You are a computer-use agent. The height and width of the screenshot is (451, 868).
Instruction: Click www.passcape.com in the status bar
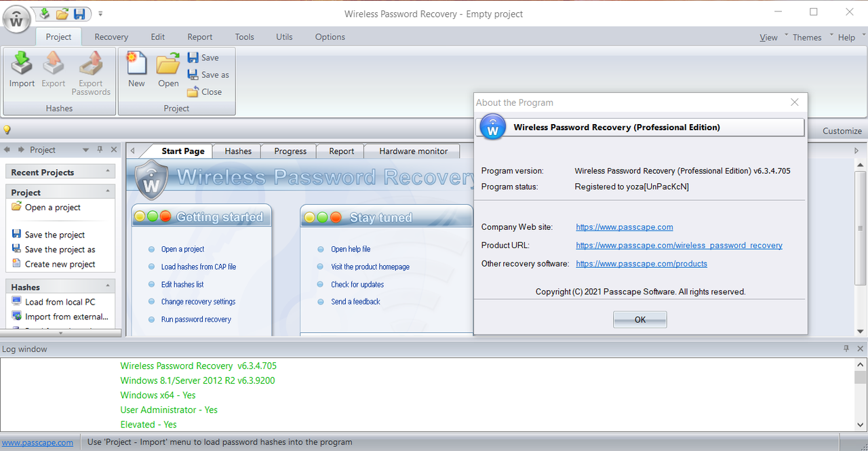pos(37,442)
